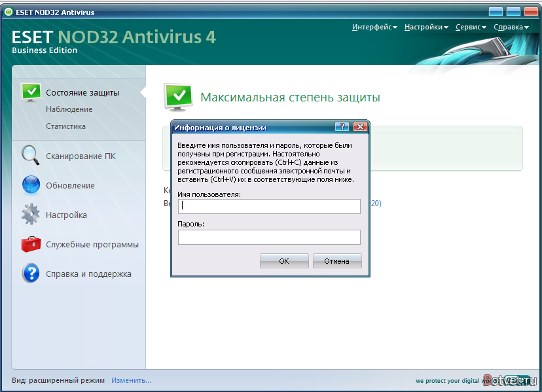Click the license dialog instruction text
This screenshot has width=542, height=392.
pyautogui.click(x=266, y=162)
